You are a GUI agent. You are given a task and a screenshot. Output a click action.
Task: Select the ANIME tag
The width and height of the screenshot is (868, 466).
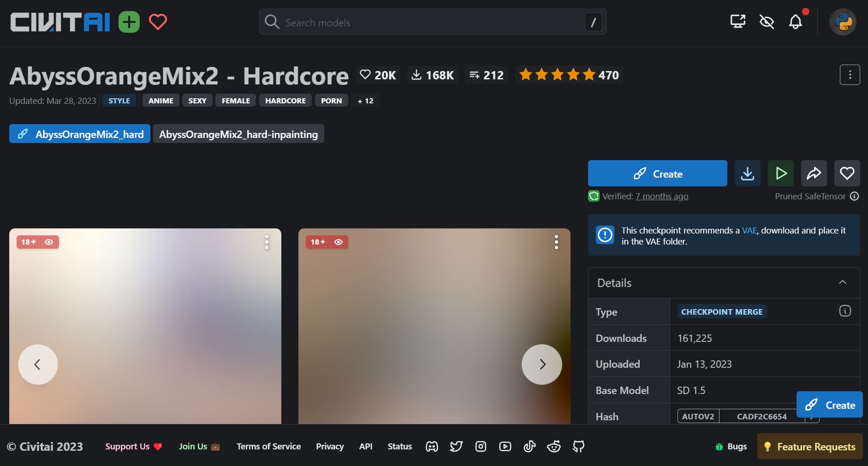[x=161, y=101]
